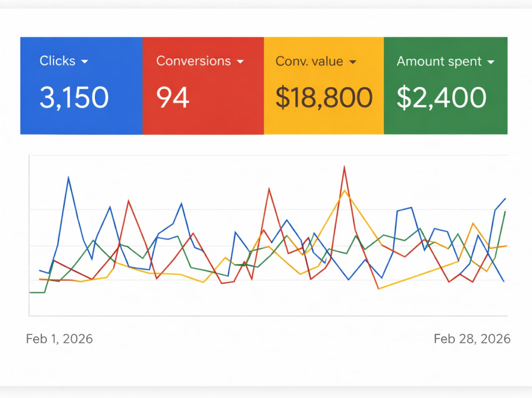Select the yellow $18,800 value
Screen dimensions: 532x398
coord(324,98)
